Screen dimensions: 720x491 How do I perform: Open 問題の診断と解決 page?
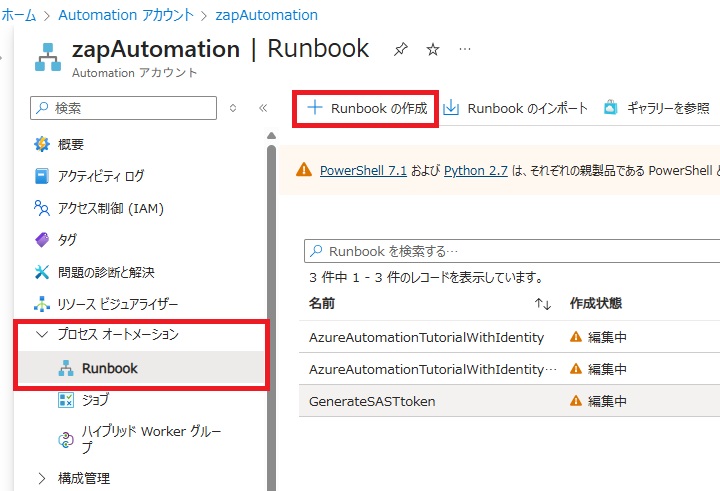[106, 272]
